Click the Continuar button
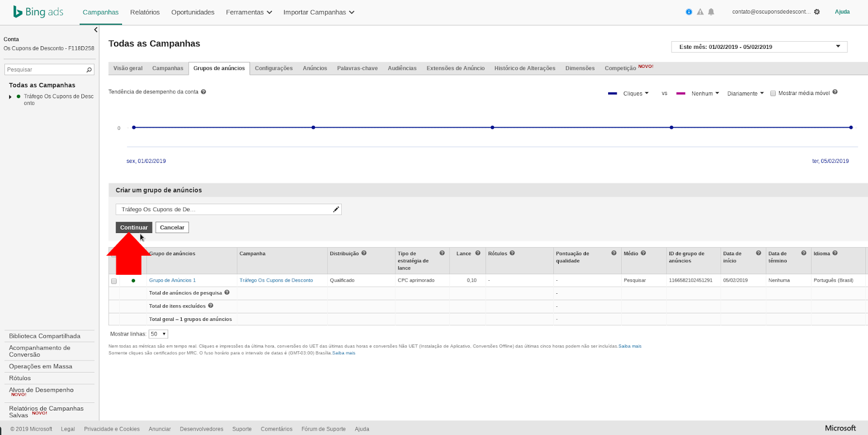The image size is (868, 435). pyautogui.click(x=134, y=228)
